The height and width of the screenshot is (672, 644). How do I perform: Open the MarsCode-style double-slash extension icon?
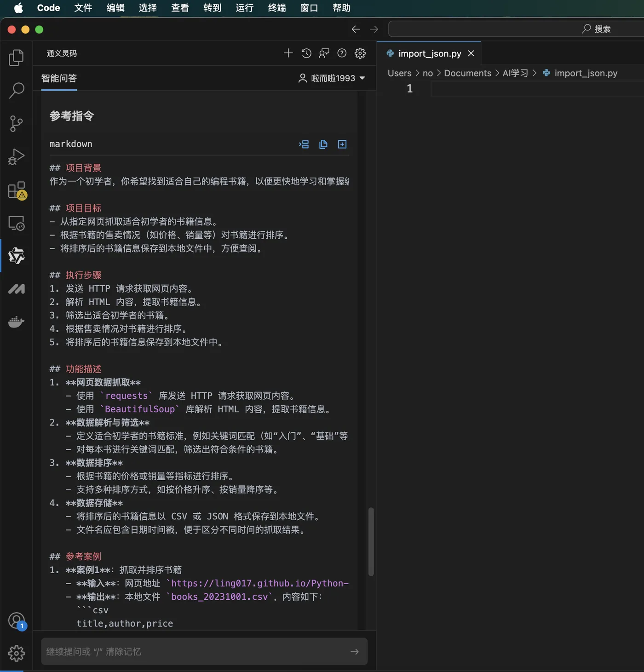click(17, 289)
